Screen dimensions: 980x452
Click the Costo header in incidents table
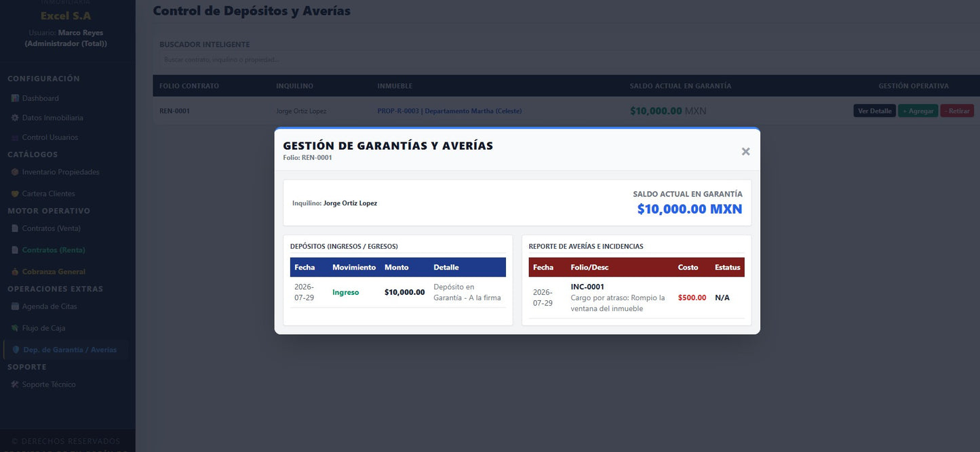(688, 268)
